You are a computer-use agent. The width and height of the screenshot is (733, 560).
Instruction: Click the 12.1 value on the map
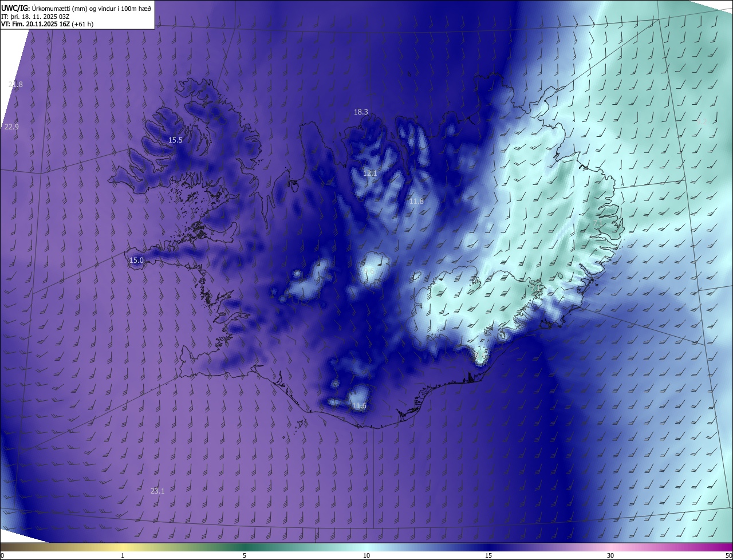[370, 173]
